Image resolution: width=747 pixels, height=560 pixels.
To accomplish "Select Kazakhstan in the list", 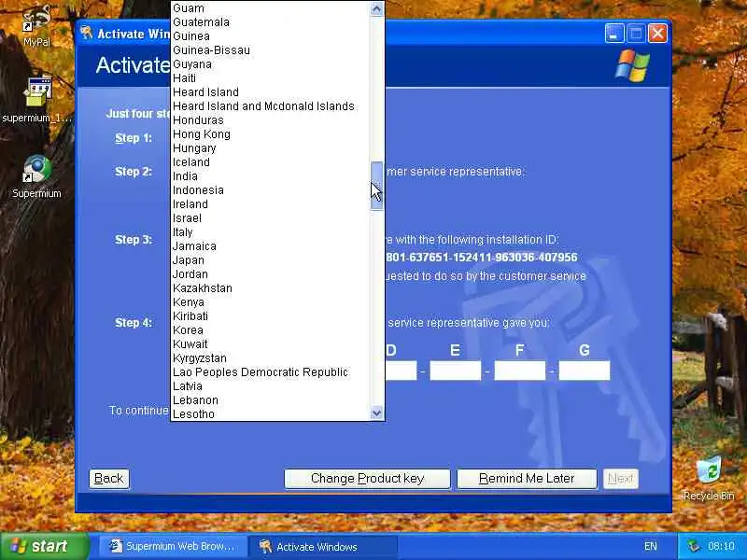I will [x=271, y=288].
